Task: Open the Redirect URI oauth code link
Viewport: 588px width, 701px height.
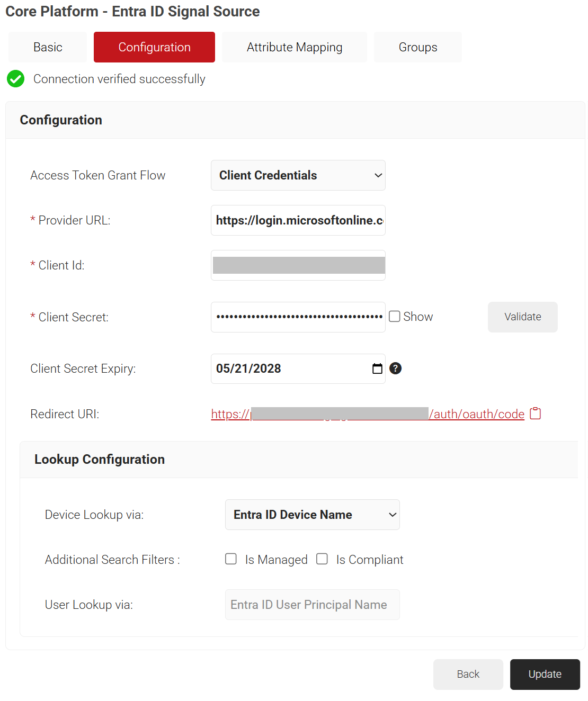Action: coord(368,414)
